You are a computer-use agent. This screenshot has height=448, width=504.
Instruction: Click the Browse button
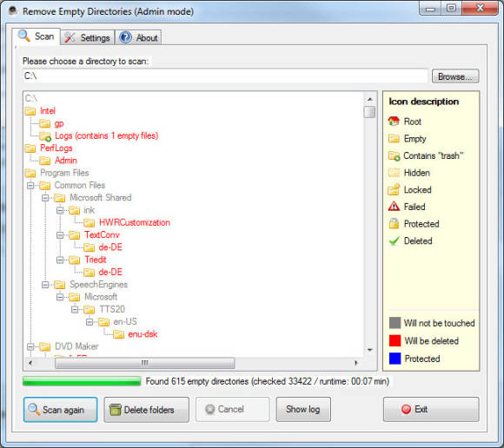coord(455,76)
